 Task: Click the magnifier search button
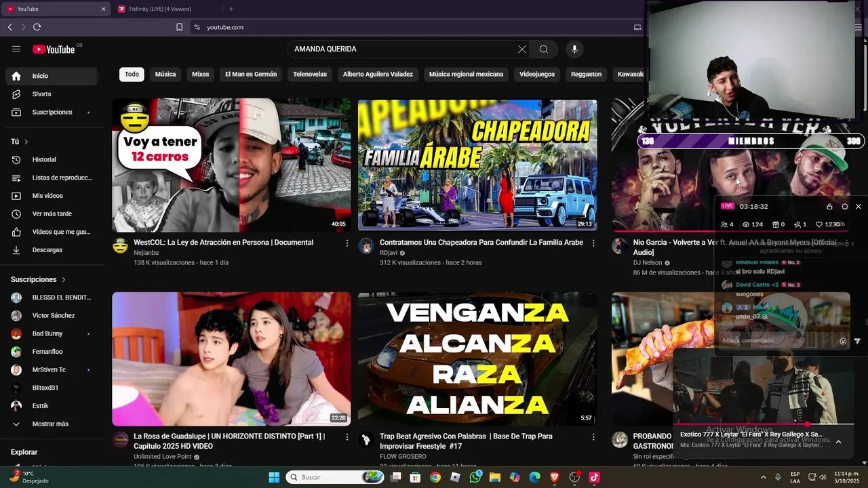[544, 49]
